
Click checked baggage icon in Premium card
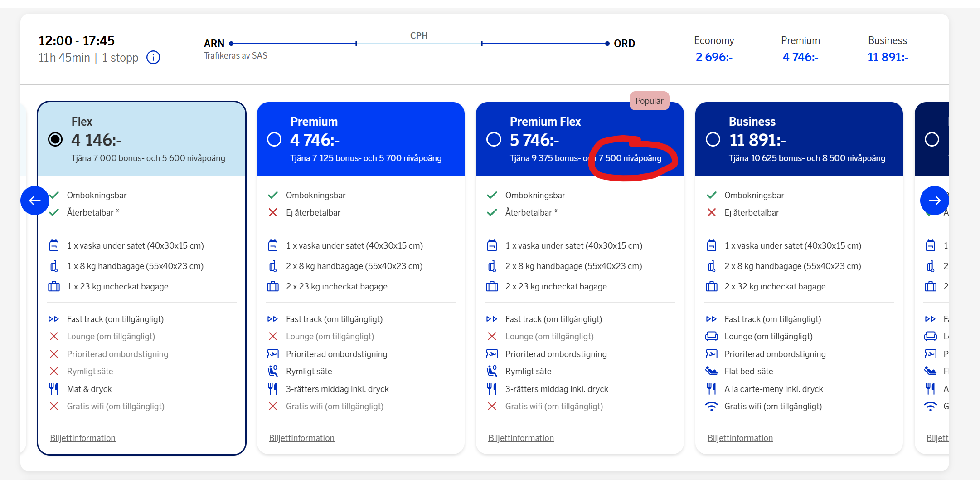coord(273,286)
